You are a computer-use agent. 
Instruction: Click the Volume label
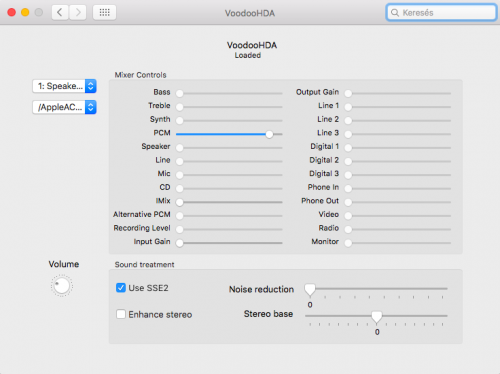tap(64, 264)
